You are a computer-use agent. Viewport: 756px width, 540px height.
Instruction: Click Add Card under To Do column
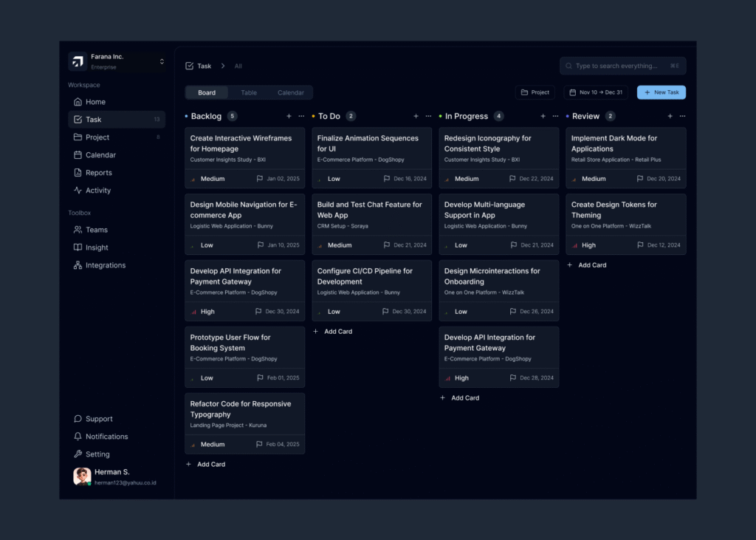click(333, 332)
